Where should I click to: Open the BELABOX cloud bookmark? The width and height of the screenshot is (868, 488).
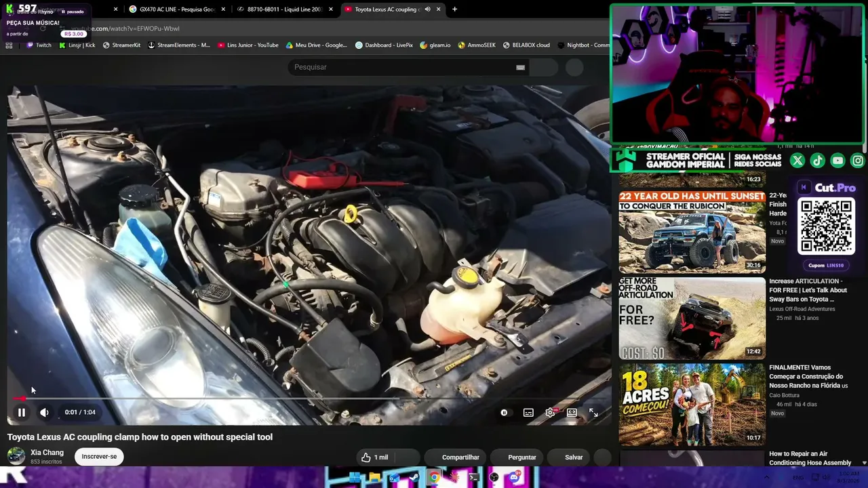tap(526, 45)
